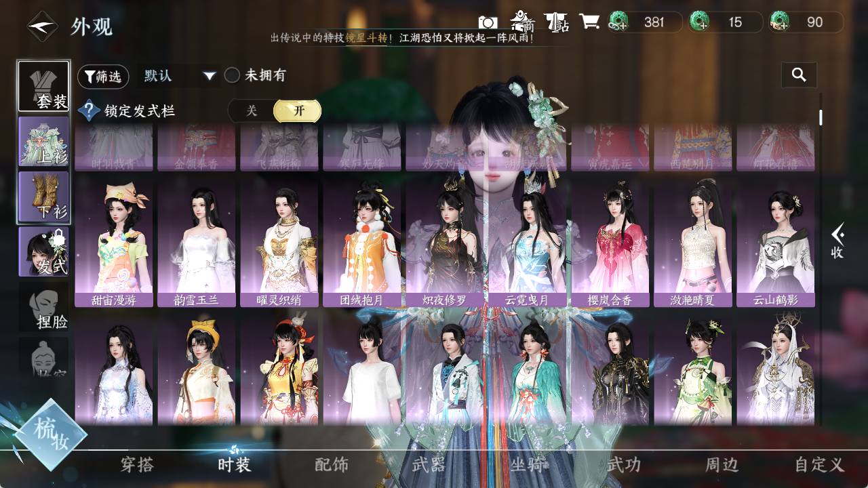Switch to the 穿搭 tab
Screen dimensions: 868x488
click(137, 464)
